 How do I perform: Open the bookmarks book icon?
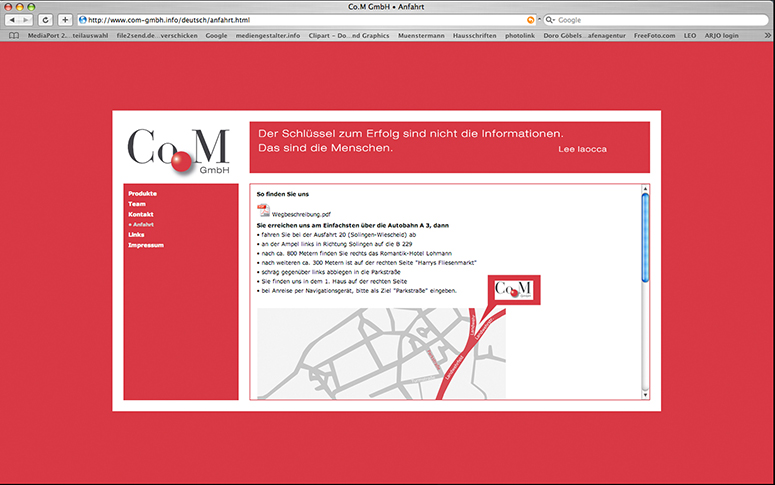[15, 35]
